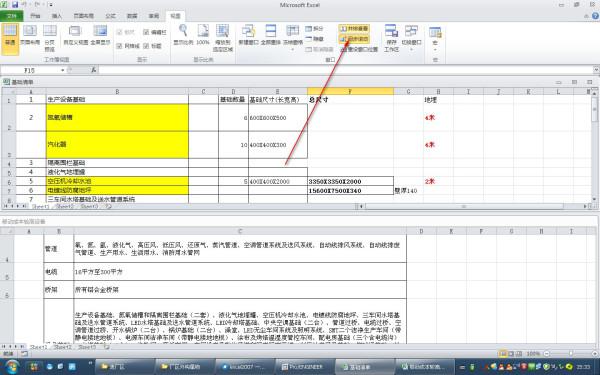Open Excel Help question mark icon

(595, 16)
